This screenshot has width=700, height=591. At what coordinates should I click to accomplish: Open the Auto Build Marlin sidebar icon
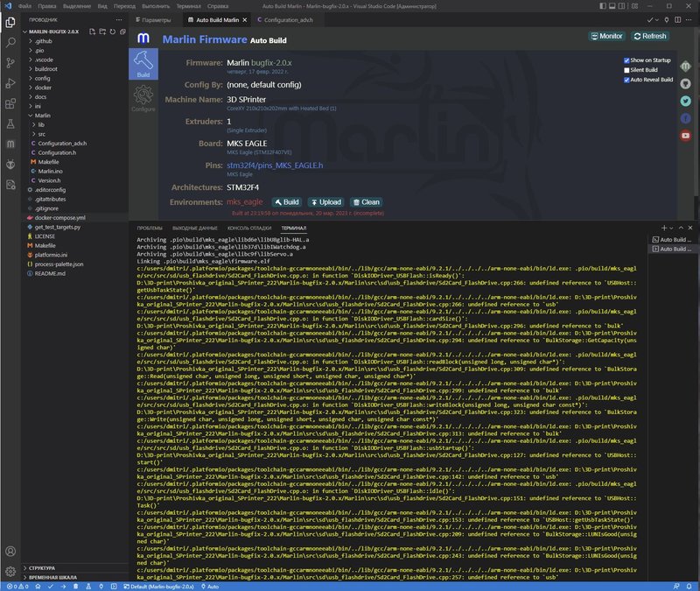[x=10, y=143]
